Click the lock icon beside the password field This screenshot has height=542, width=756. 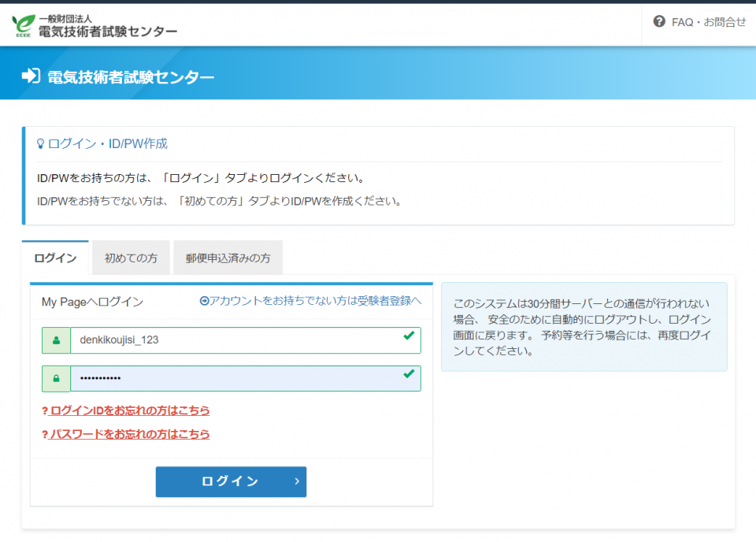pyautogui.click(x=56, y=379)
